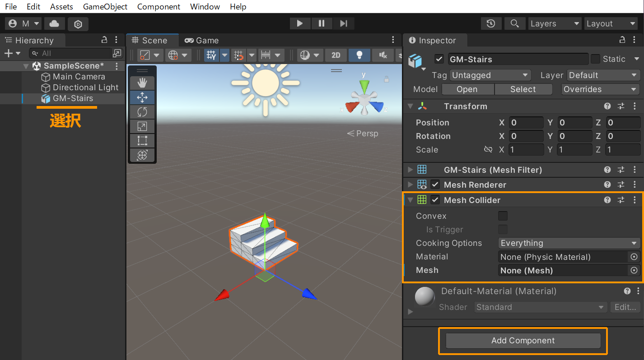Mute scene audio
This screenshot has height=360, width=644.
pos(382,55)
